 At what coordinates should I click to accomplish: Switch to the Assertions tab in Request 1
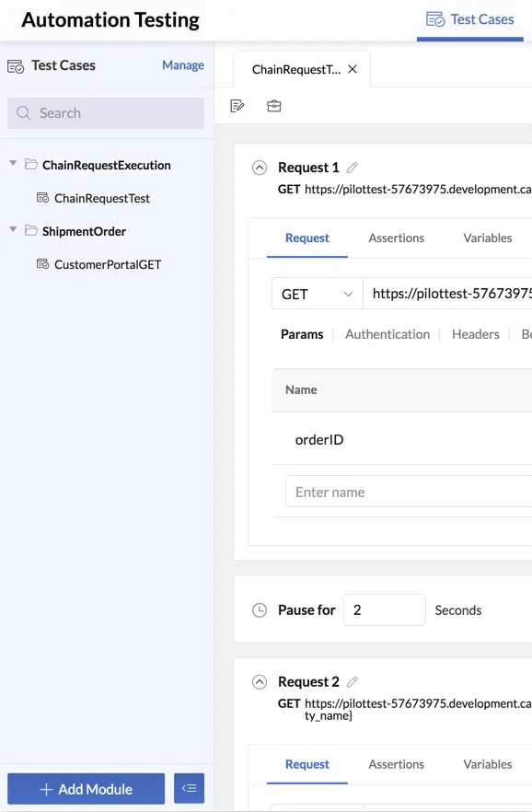coord(396,238)
